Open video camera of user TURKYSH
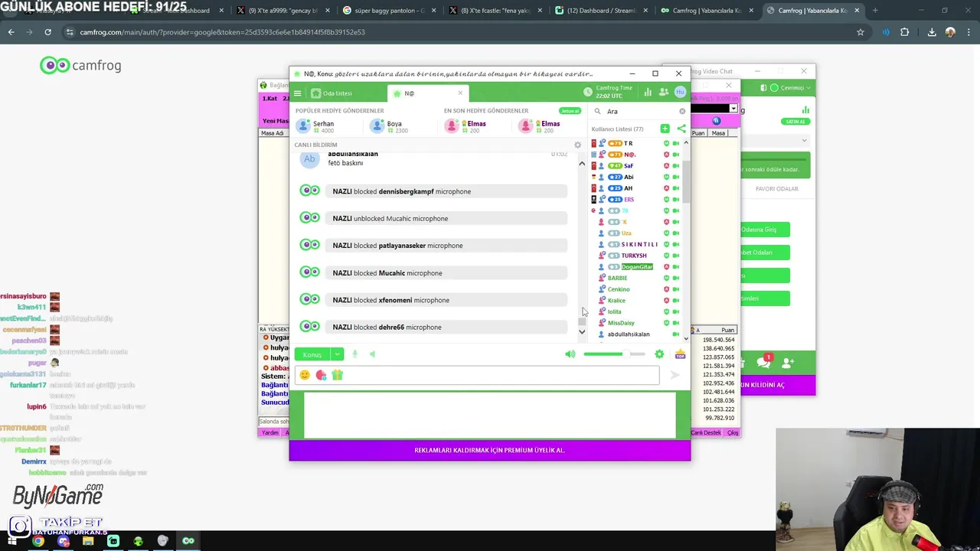This screenshot has width=980, height=551. click(676, 256)
